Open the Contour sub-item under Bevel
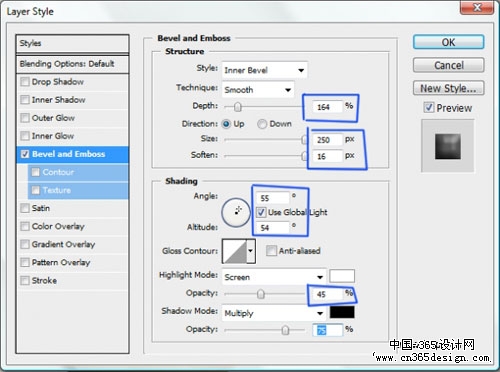The width and height of the screenshot is (500, 372). pyautogui.click(x=78, y=172)
